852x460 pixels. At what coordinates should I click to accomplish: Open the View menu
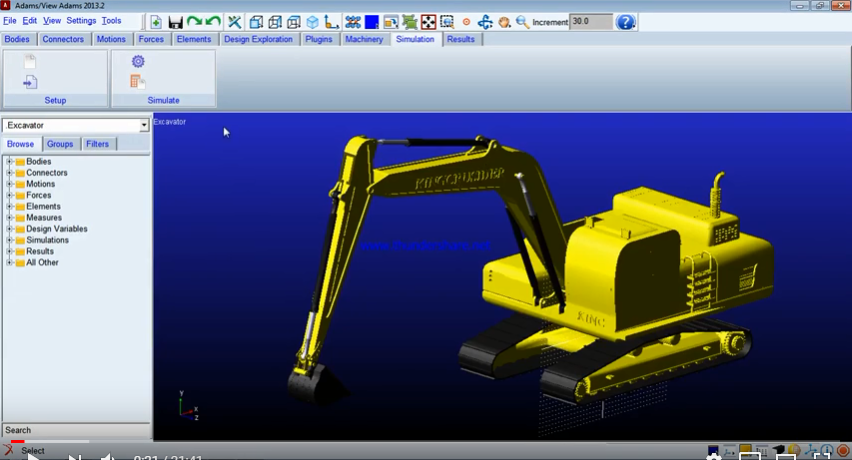click(x=52, y=21)
